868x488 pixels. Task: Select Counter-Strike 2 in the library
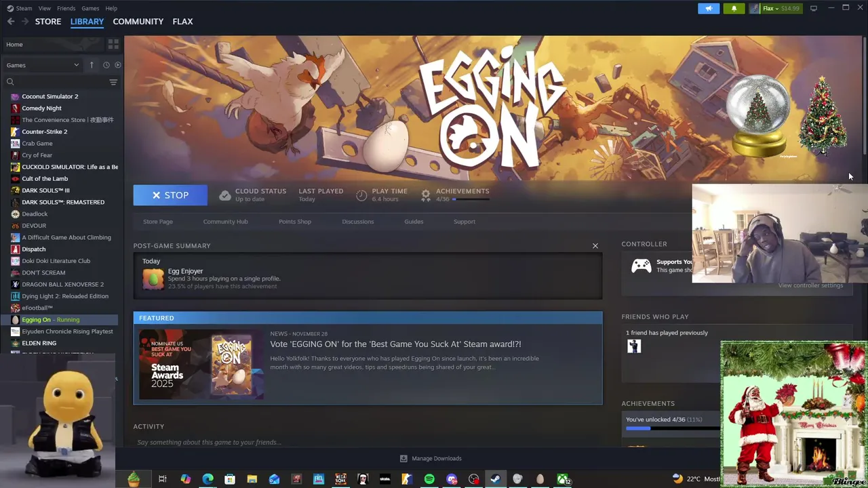44,131
